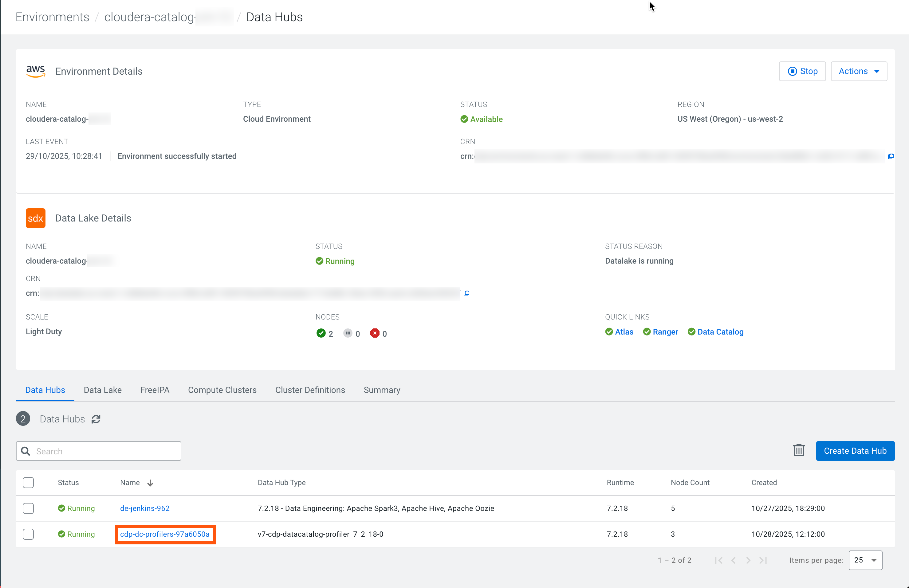The height and width of the screenshot is (588, 909).
Task: Expand Items per page dropdown
Action: pos(865,560)
